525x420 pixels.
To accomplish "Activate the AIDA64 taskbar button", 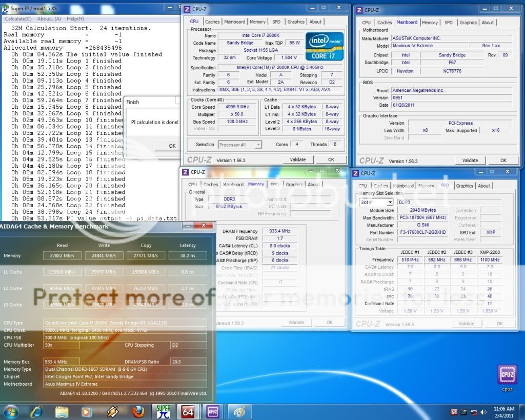I will pos(188,411).
